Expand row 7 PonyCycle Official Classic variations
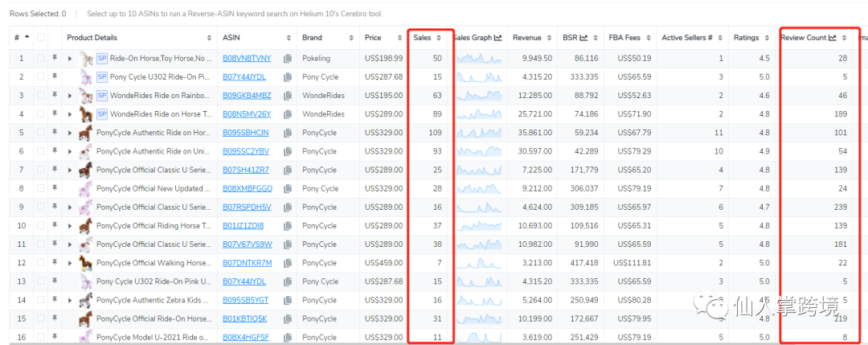 tap(70, 170)
